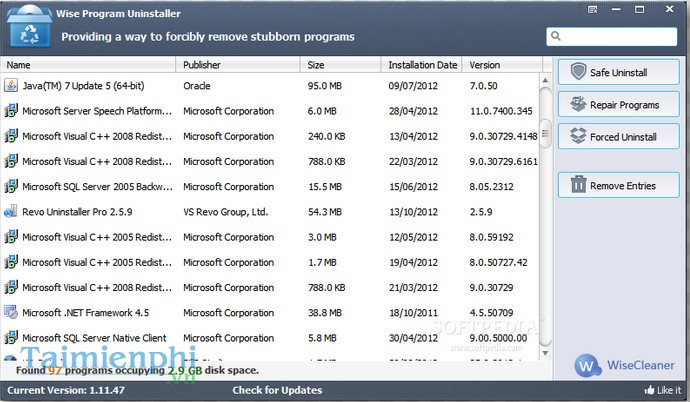The height and width of the screenshot is (402, 690).
Task: Click the Revo Uninstaller Pro 2.5.9 icon
Action: pos(11,212)
